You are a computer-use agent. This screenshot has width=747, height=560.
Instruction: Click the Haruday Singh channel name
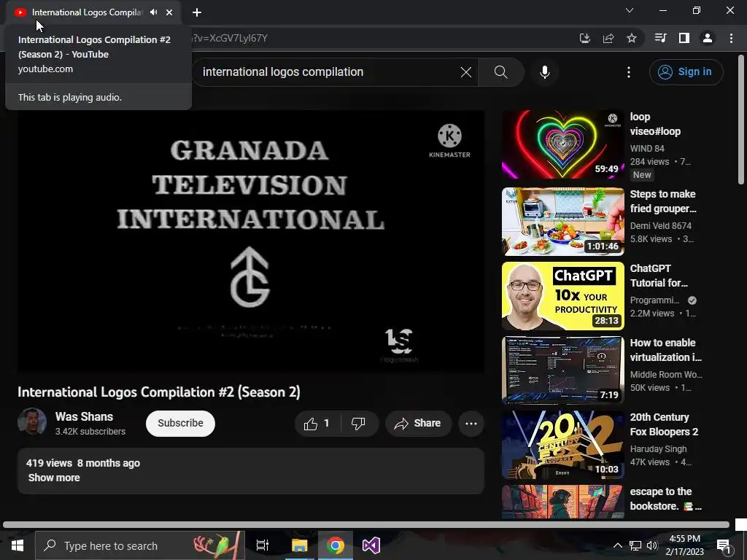[659, 449]
